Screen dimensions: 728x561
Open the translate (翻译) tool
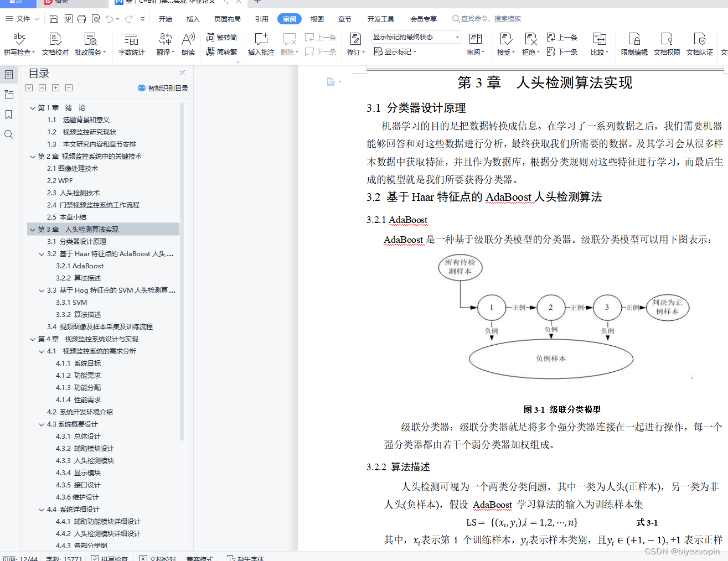[x=166, y=44]
